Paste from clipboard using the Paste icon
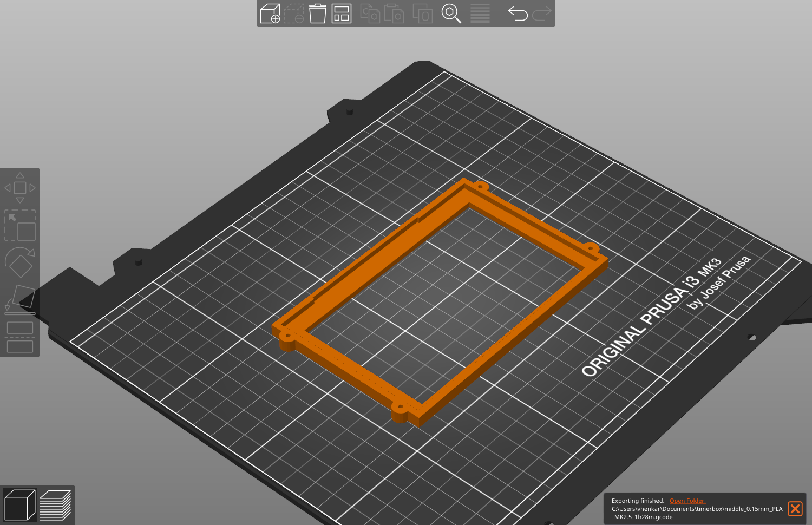 pyautogui.click(x=394, y=14)
